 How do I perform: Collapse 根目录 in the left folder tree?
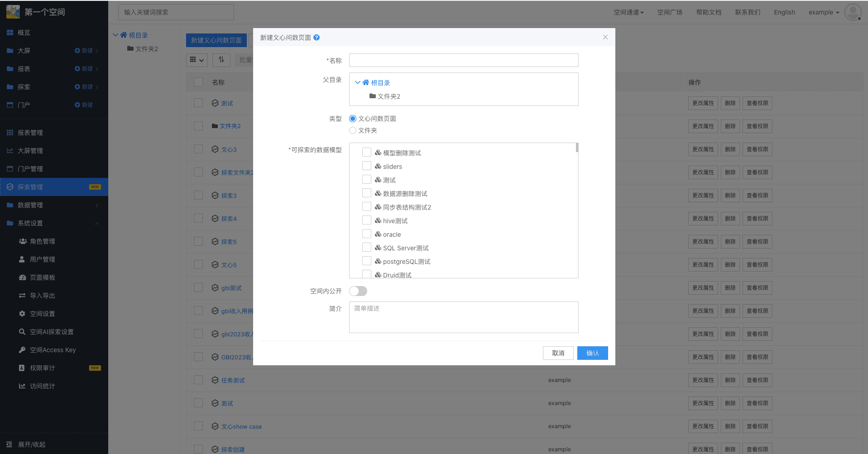[115, 35]
